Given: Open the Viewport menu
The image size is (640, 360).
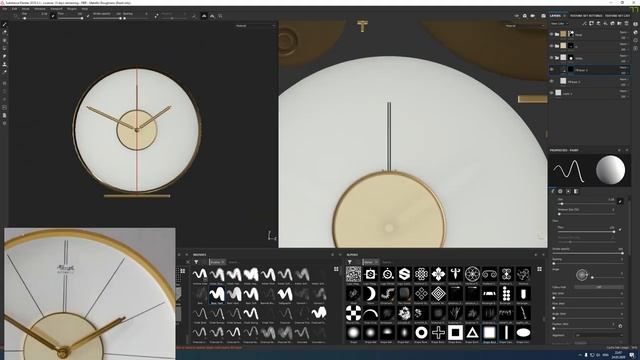Looking at the screenshot, I should [56, 9].
